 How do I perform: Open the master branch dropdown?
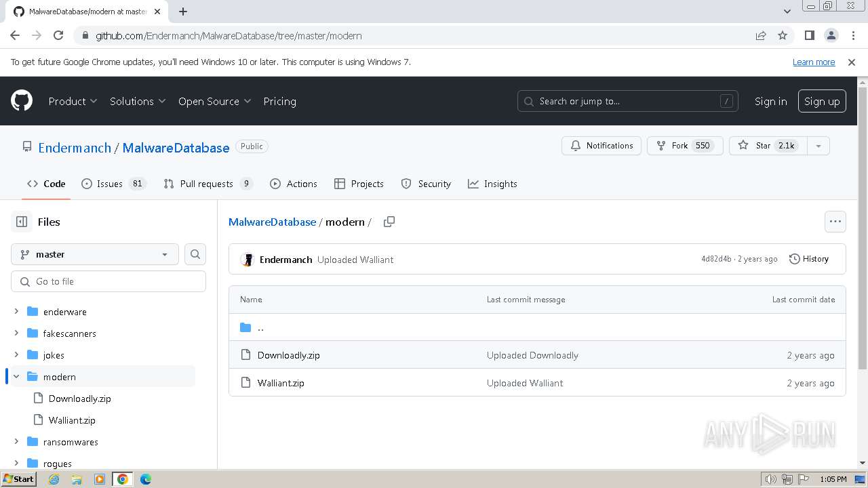click(x=95, y=254)
